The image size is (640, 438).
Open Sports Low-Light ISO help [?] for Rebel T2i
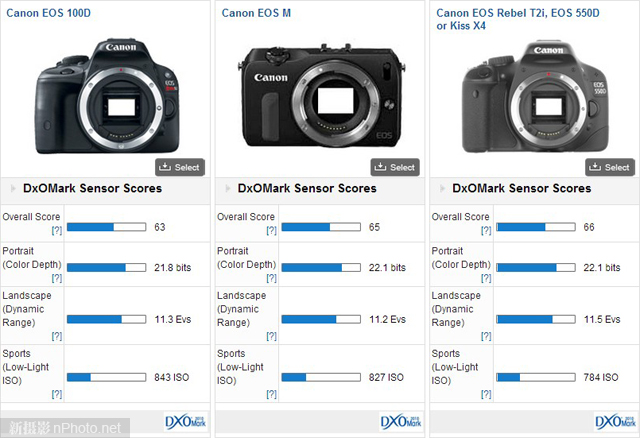[486, 394]
